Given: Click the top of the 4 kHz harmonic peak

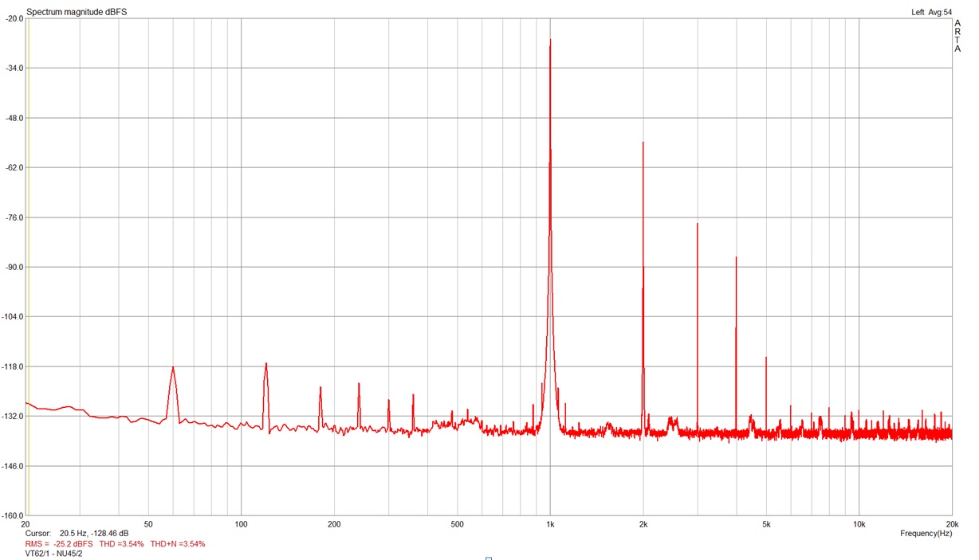Looking at the screenshot, I should [736, 257].
